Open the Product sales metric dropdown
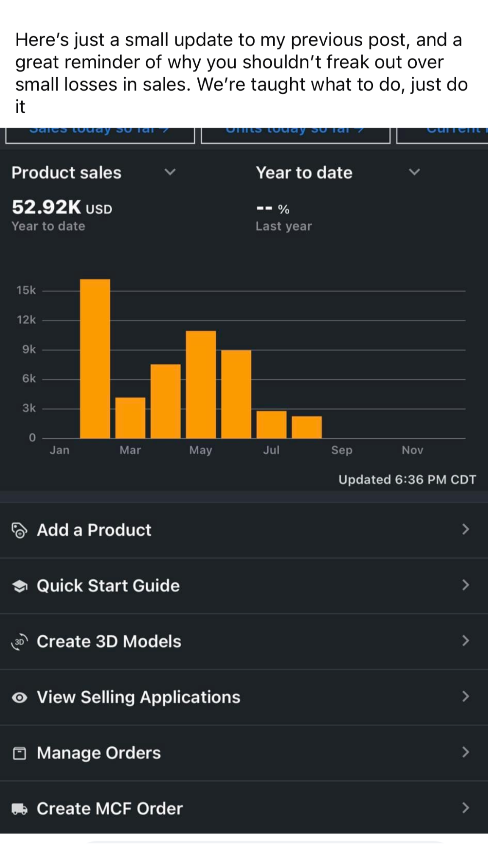488x868 pixels. 170,172
